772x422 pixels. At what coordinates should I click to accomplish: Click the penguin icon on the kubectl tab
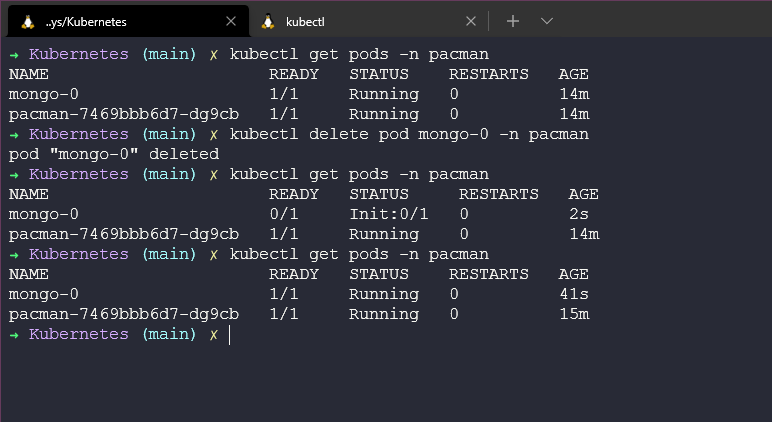267,21
